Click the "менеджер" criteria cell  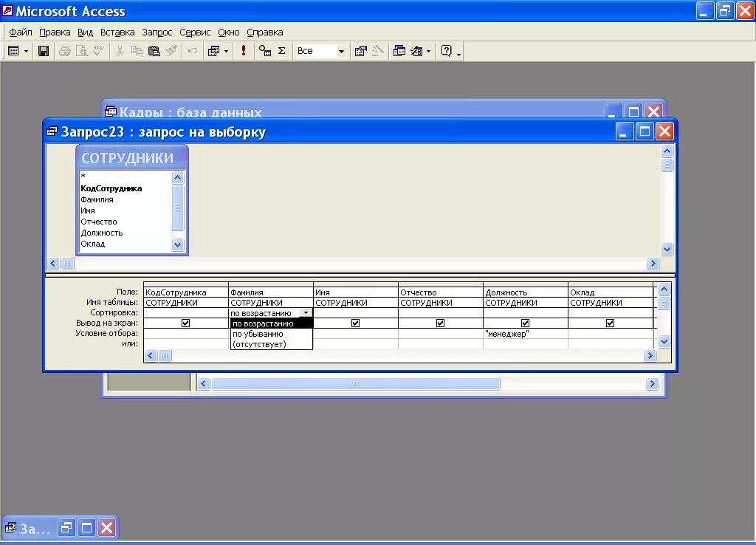click(525, 334)
